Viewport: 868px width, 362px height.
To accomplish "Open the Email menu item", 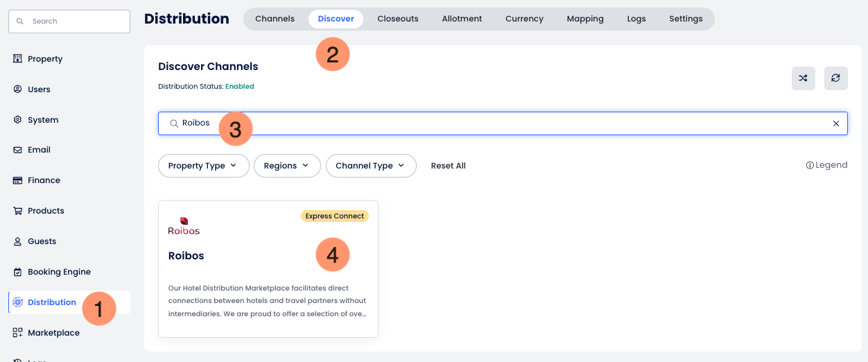I will [69, 150].
